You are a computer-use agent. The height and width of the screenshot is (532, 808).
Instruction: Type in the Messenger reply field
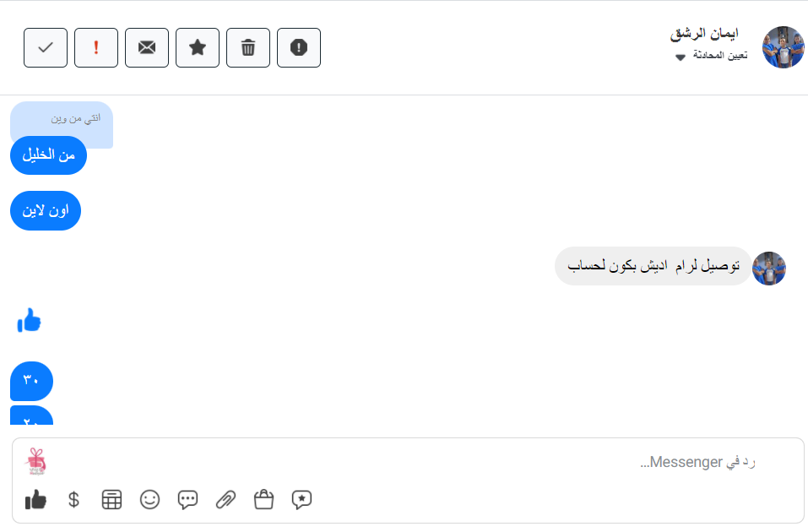422,462
